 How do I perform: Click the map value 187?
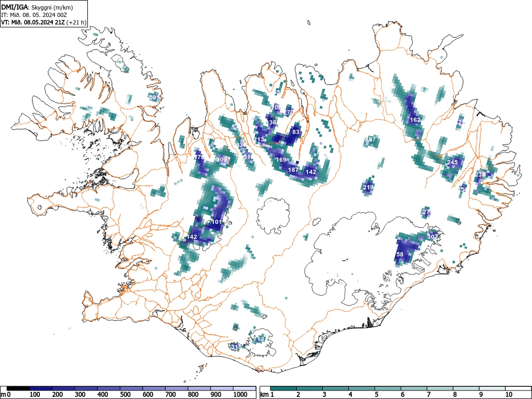point(293,170)
